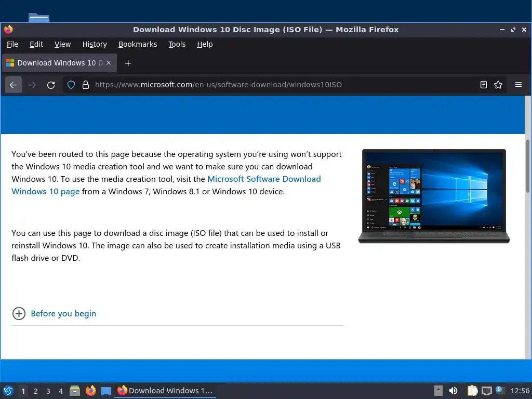Open the File menu
This screenshot has height=399, width=532.
[12, 44]
